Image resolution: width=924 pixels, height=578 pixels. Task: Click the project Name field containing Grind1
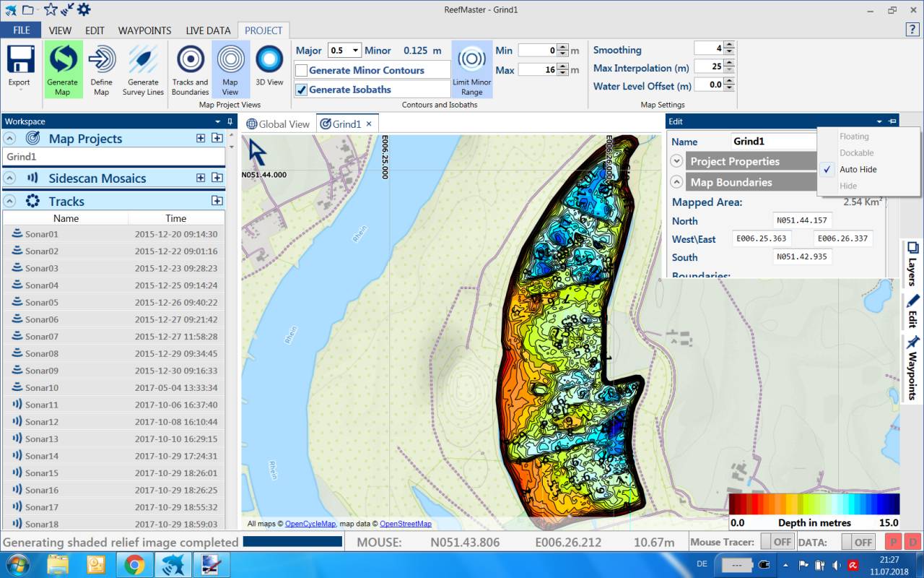click(x=773, y=142)
